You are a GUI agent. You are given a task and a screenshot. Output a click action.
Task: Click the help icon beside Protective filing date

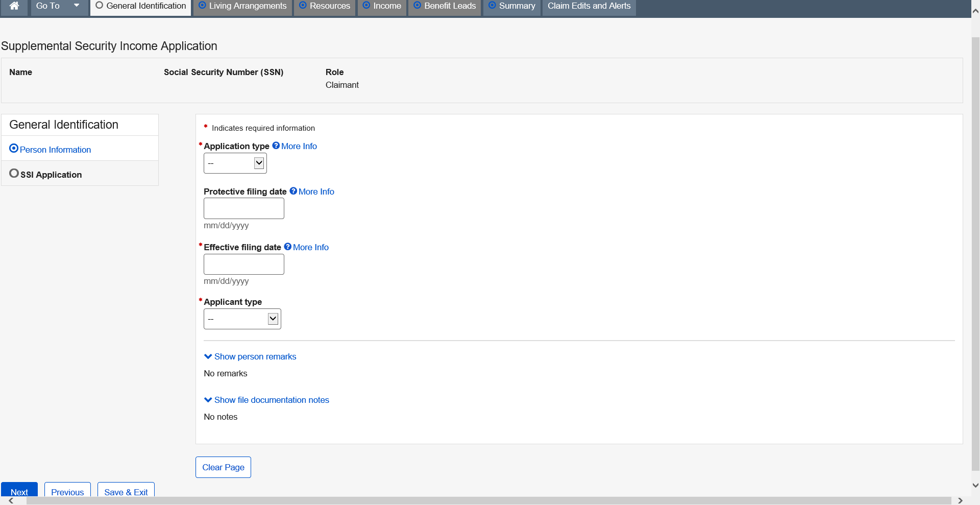tap(293, 191)
